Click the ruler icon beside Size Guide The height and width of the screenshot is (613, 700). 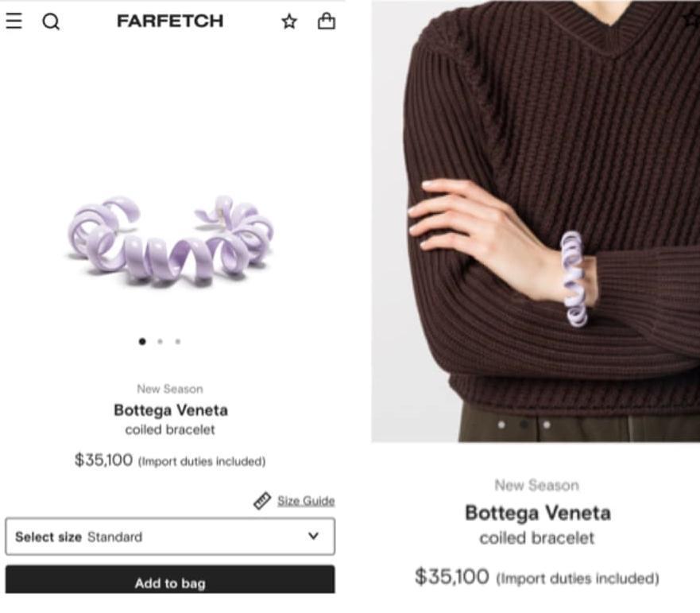[262, 501]
